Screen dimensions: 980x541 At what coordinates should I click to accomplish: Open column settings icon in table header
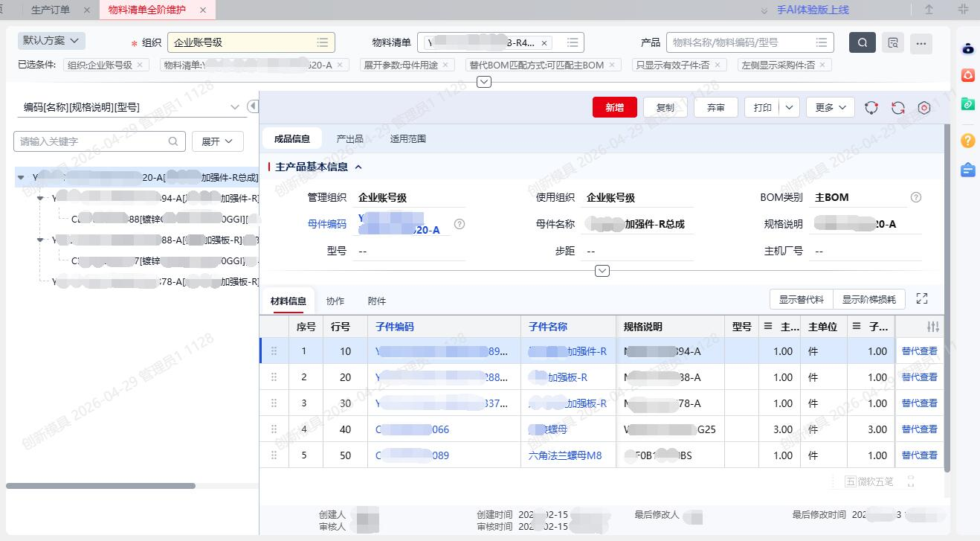tap(933, 327)
